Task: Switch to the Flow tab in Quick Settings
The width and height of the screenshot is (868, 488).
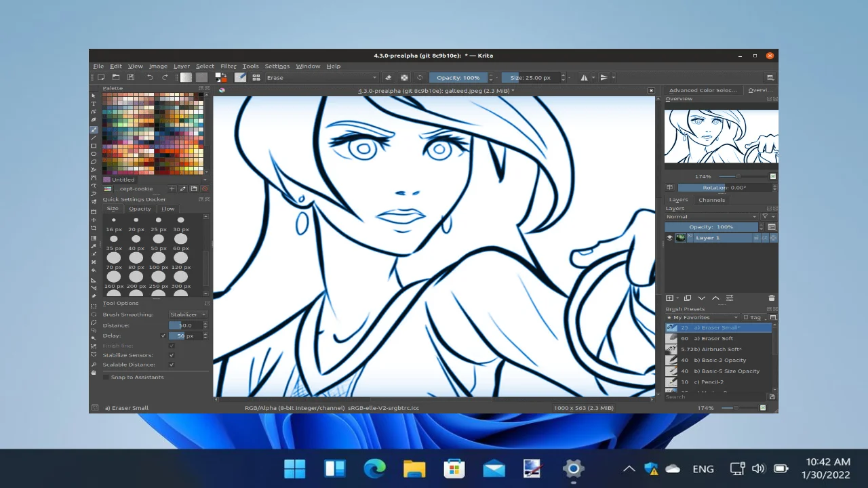Action: pyautogui.click(x=167, y=209)
